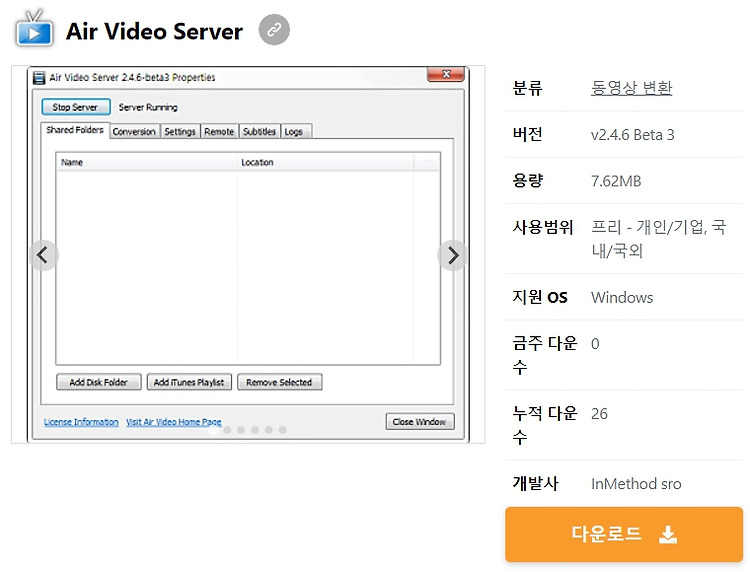The height and width of the screenshot is (572, 750).
Task: Switch to the Subtitles tab
Action: pos(259,132)
